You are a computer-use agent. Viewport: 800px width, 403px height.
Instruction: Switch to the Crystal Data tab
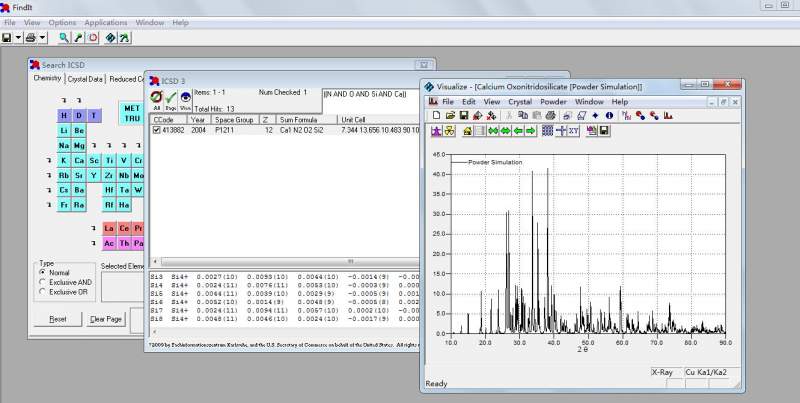[85, 79]
